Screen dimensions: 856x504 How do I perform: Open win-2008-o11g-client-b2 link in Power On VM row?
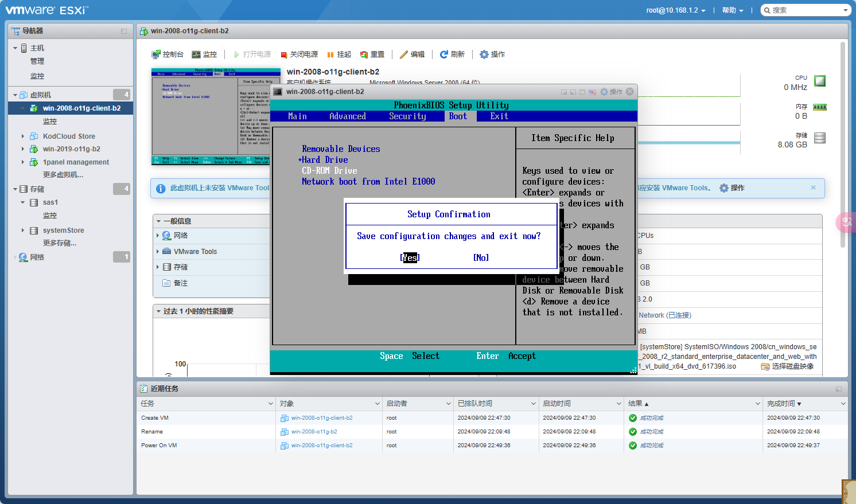[x=322, y=446]
